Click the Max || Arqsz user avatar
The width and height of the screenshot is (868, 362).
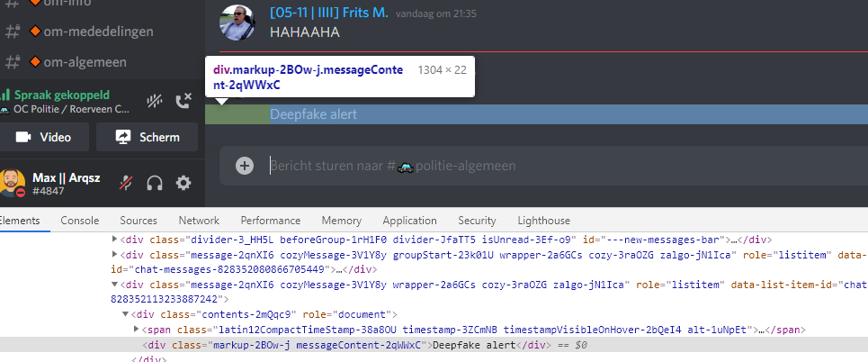[13, 182]
